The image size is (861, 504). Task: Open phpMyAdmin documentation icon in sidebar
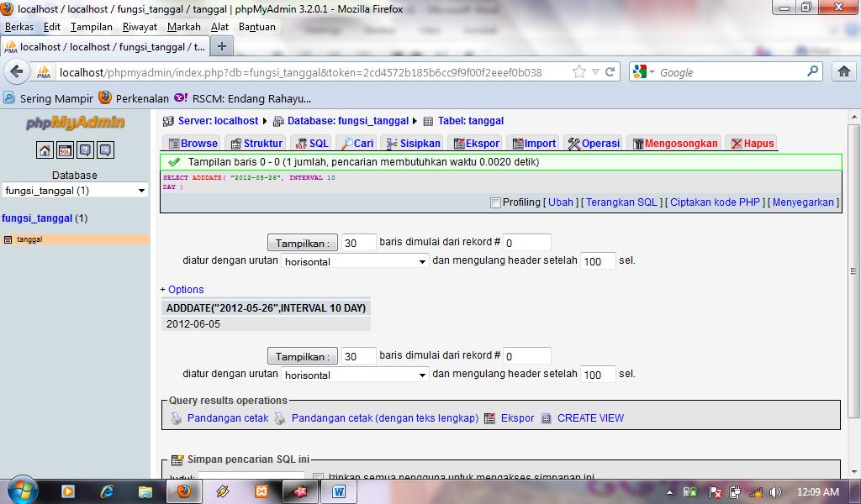tap(85, 150)
